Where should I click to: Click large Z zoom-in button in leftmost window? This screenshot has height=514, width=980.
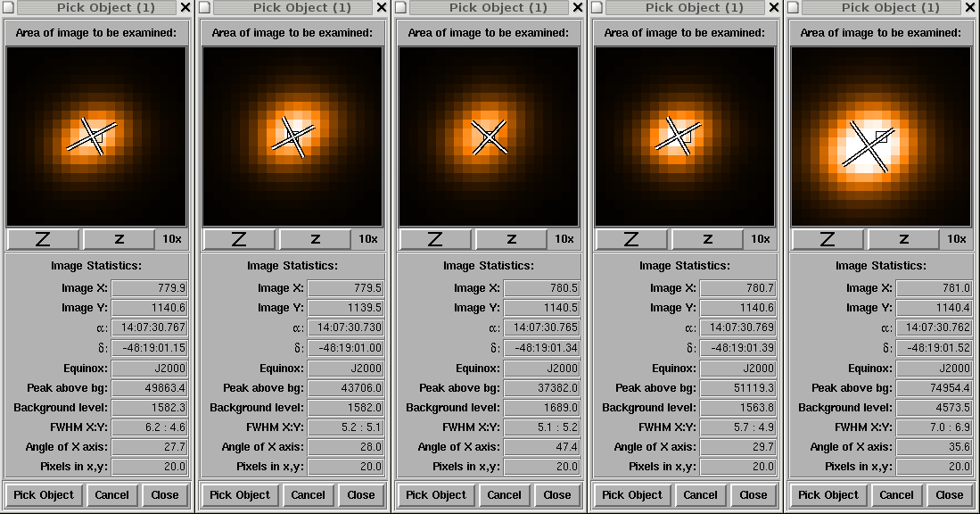point(44,239)
